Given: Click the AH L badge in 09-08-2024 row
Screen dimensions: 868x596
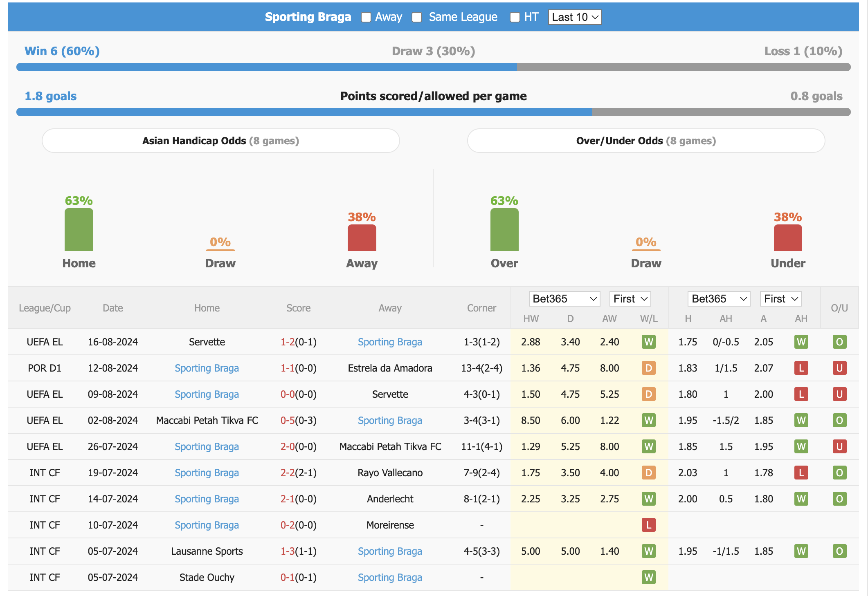Looking at the screenshot, I should point(801,394).
